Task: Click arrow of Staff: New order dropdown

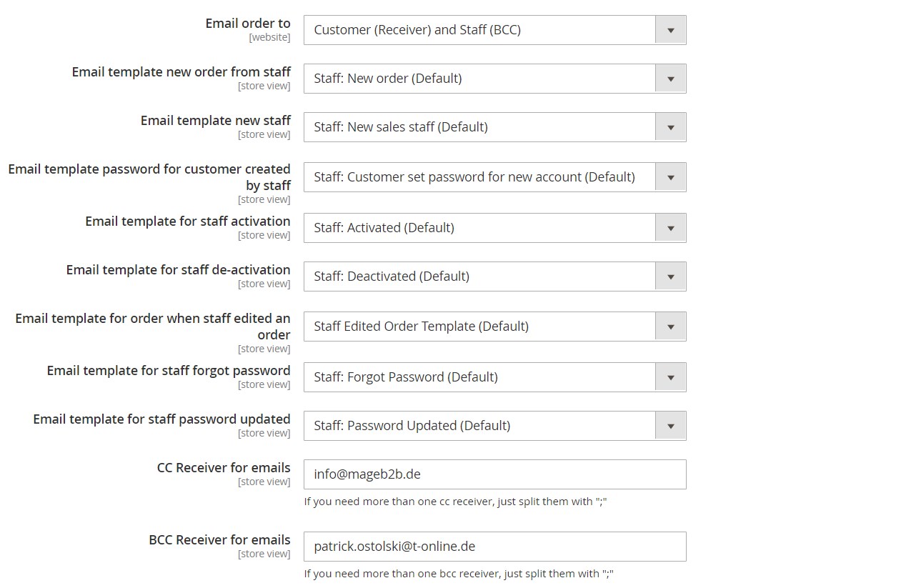Action: click(x=670, y=79)
